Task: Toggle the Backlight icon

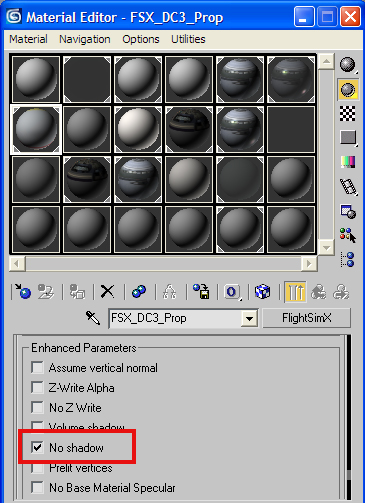Action: [348, 90]
